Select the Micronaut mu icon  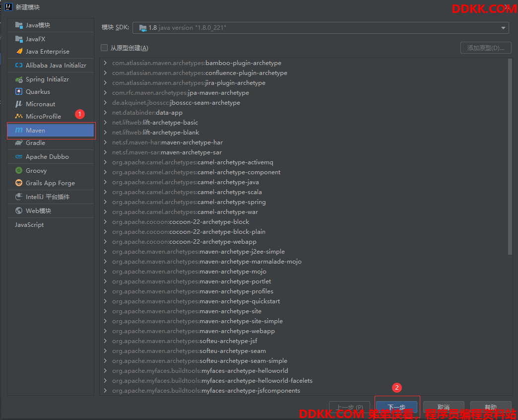coord(19,104)
